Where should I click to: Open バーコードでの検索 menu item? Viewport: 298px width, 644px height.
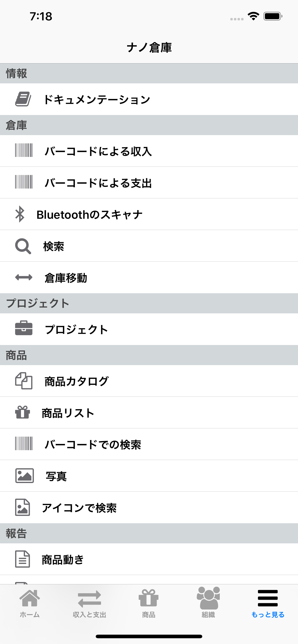[x=149, y=444]
